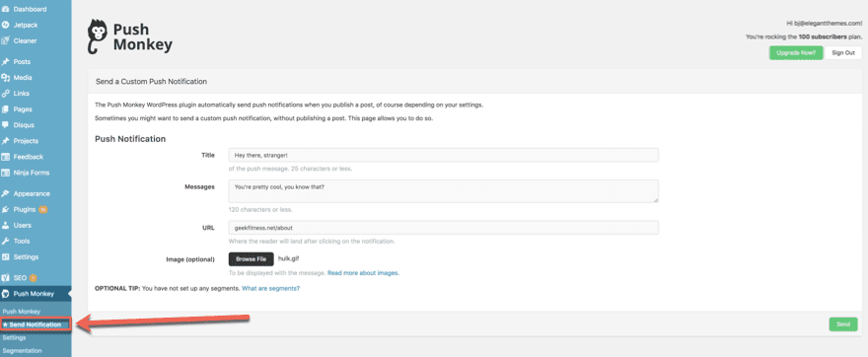Click the Tools wrench icon
Screen dimensions: 868x357
coord(6,242)
